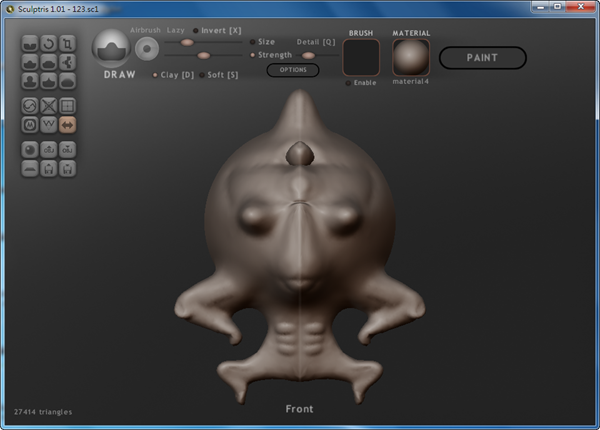
Task: Switch to PAINT mode
Action: point(483,58)
